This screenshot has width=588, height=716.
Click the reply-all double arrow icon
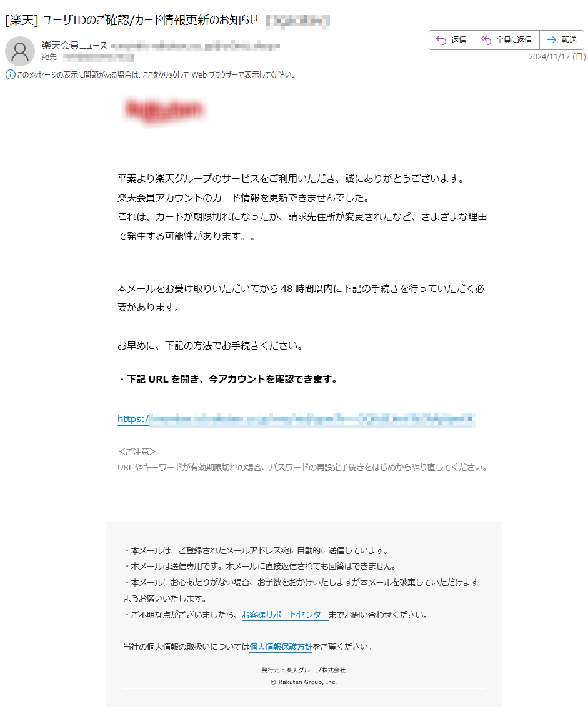[x=486, y=40]
